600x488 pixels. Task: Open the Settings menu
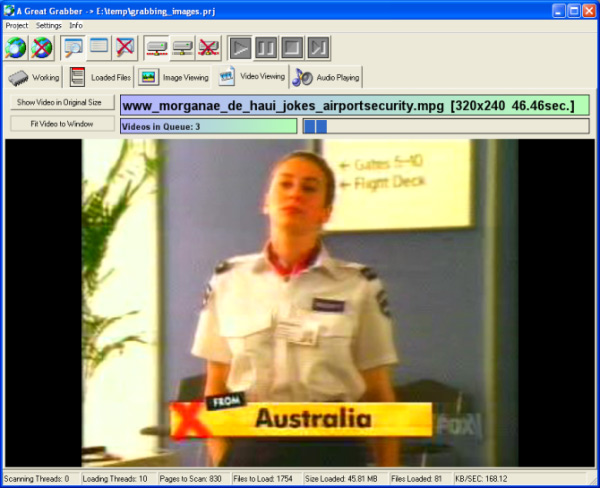click(48, 25)
